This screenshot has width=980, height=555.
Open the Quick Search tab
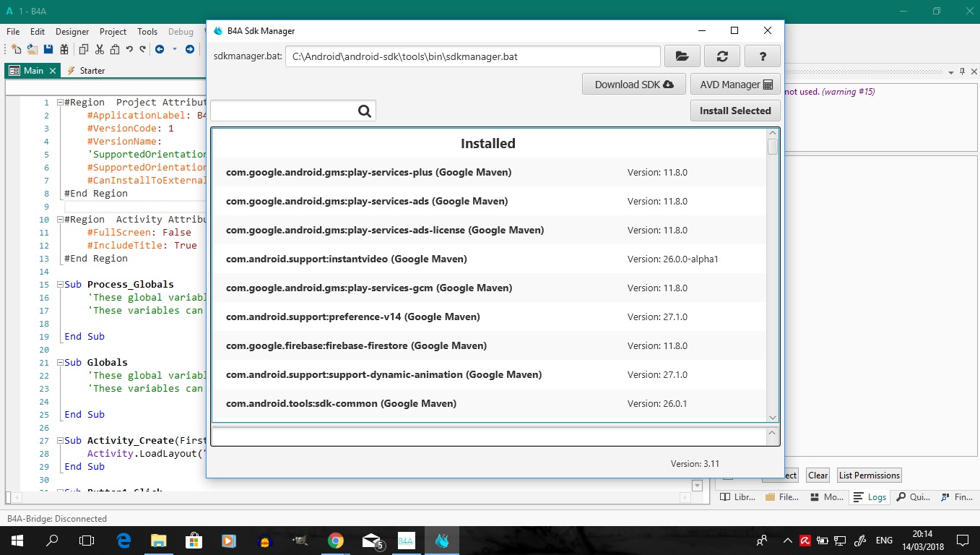913,497
